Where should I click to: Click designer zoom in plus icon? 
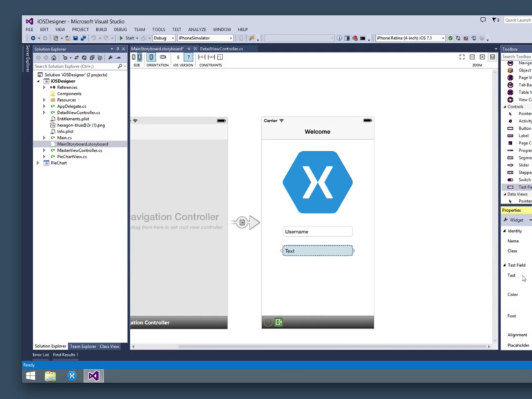click(x=482, y=57)
